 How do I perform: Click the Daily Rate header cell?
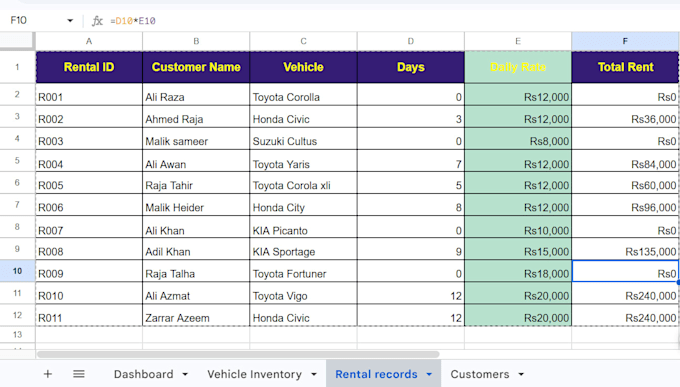[x=518, y=67]
